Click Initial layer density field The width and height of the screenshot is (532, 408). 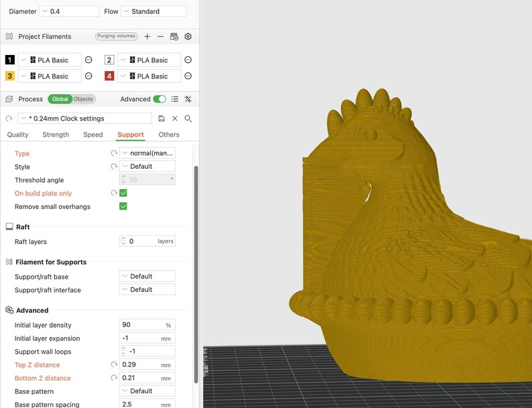pyautogui.click(x=147, y=325)
